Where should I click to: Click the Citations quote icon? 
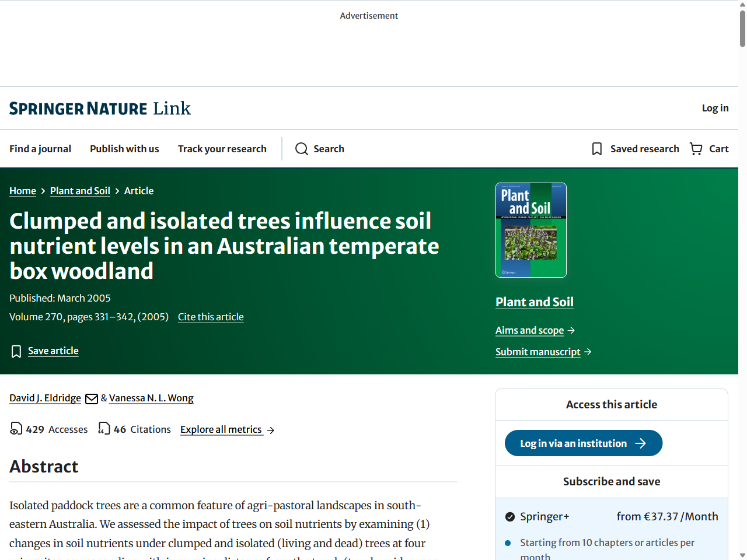click(104, 429)
